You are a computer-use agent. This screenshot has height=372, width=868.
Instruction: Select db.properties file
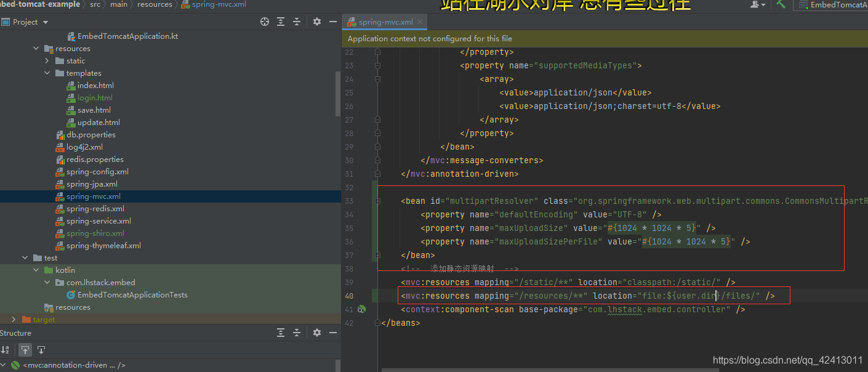click(90, 135)
